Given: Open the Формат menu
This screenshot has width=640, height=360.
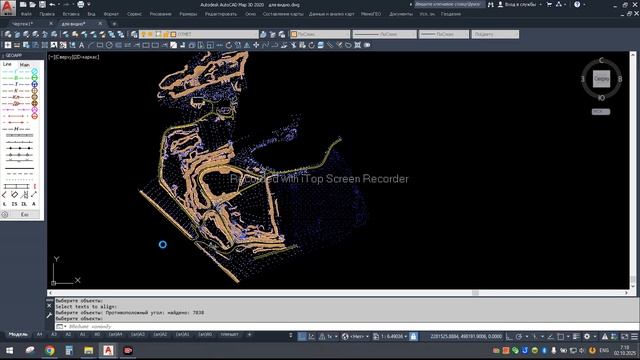Looking at the screenshot, I should 111,14.
